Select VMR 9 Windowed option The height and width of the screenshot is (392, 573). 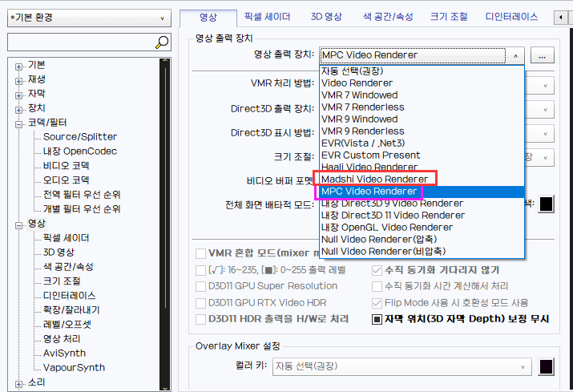pos(422,119)
